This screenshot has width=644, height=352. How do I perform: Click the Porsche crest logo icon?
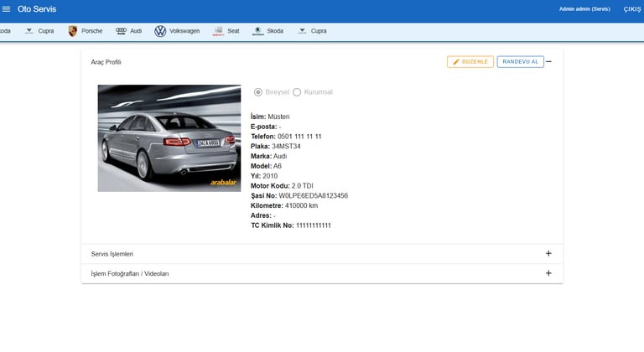coord(73,31)
